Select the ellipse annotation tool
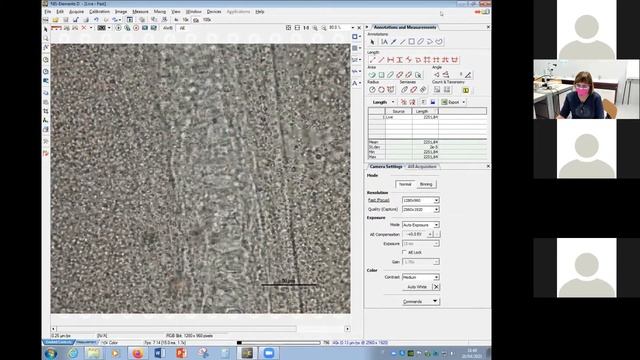This screenshot has width=640, height=360. click(x=420, y=42)
